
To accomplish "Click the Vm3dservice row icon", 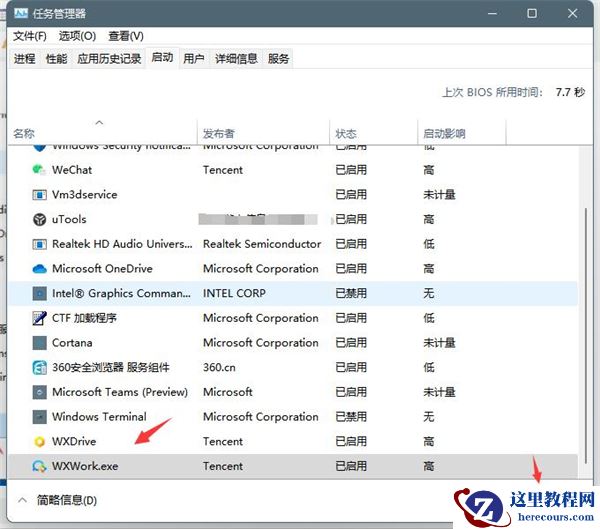I will 39,195.
